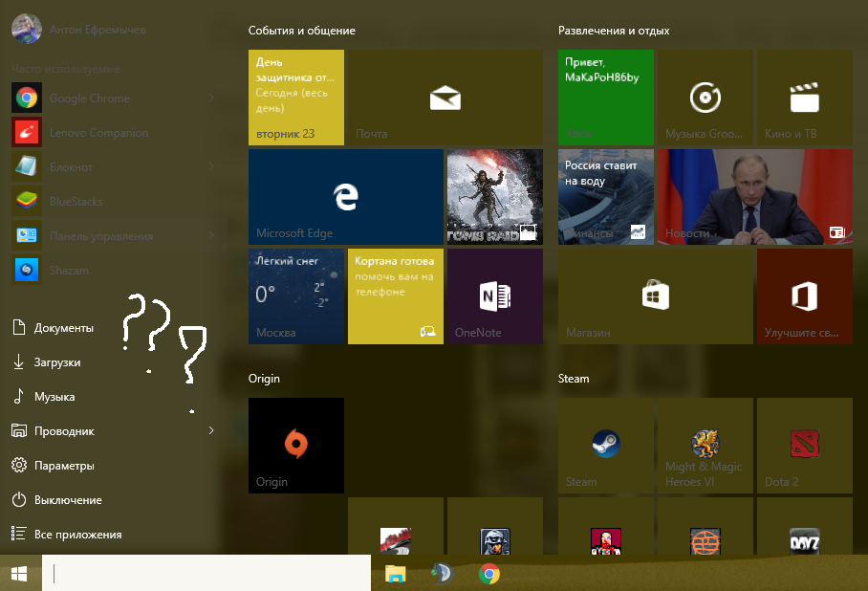Expand the arrow next to Панель управления
The width and height of the screenshot is (868, 591).
(211, 236)
